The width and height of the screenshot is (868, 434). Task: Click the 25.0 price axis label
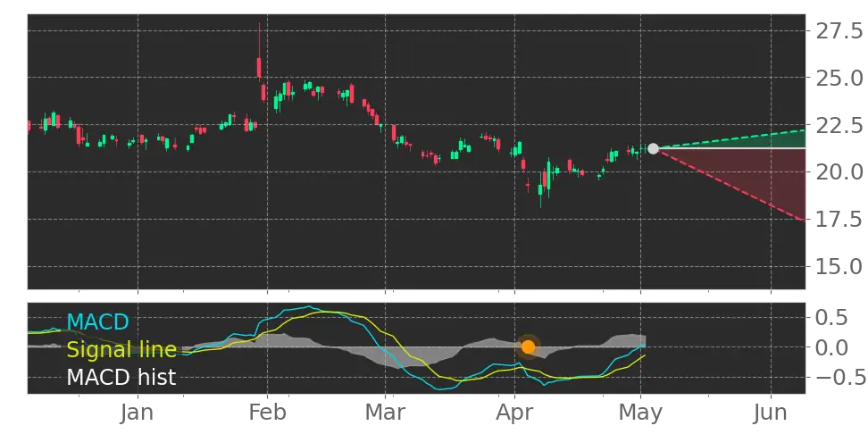(839, 78)
